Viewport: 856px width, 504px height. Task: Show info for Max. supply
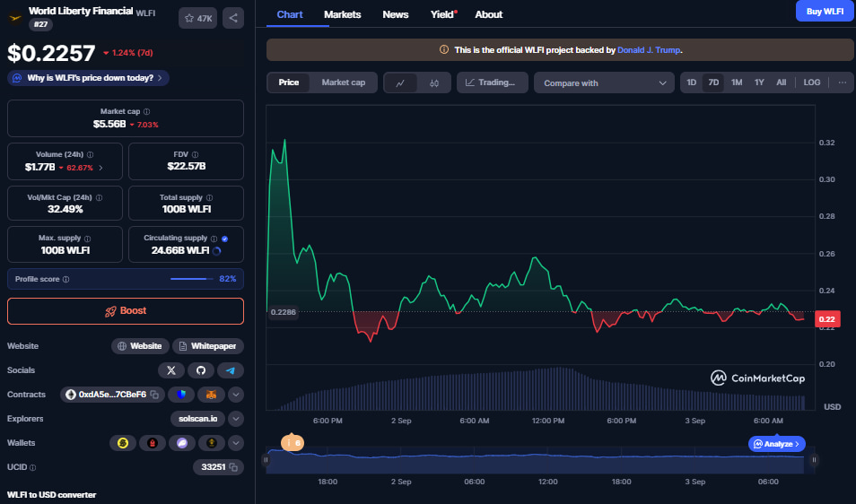(x=87, y=239)
